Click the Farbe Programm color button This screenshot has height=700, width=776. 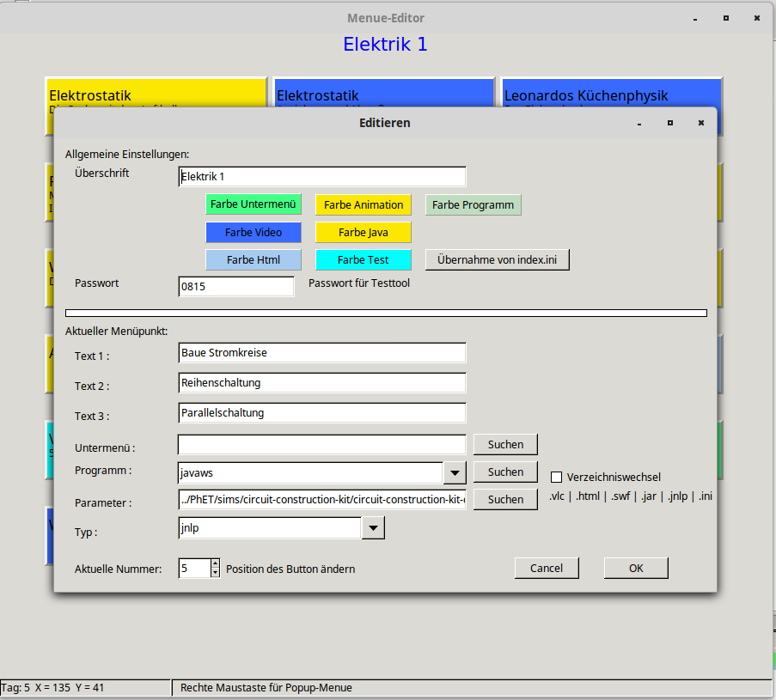coord(473,204)
